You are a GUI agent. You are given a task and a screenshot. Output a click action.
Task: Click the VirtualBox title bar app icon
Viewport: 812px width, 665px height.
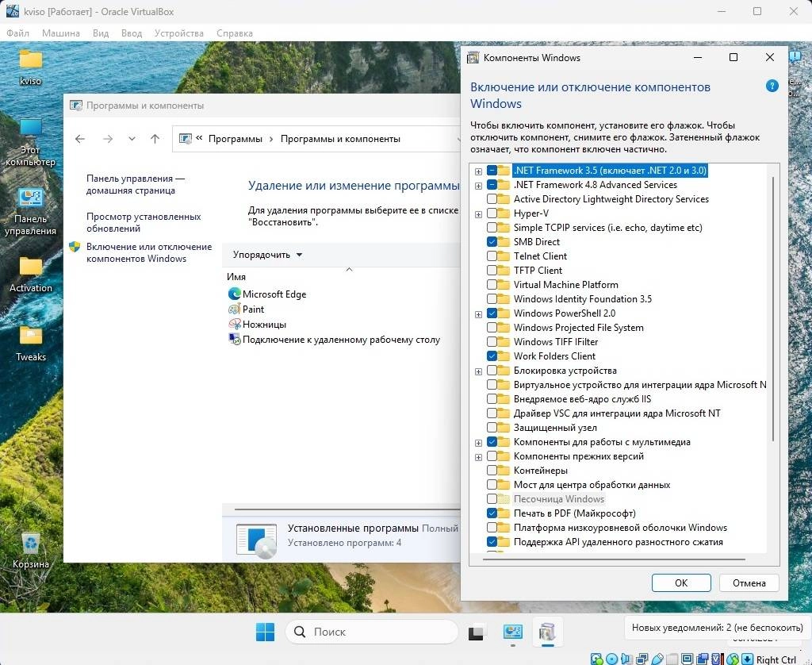pyautogui.click(x=13, y=11)
